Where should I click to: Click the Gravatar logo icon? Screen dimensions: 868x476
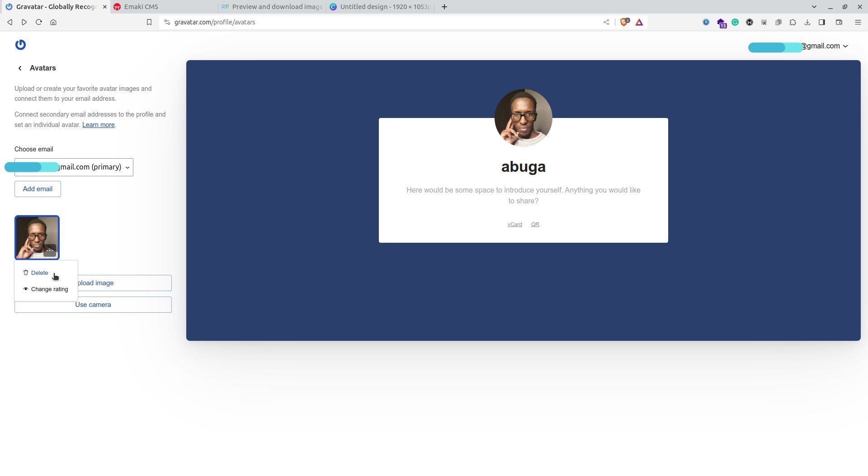(x=20, y=45)
